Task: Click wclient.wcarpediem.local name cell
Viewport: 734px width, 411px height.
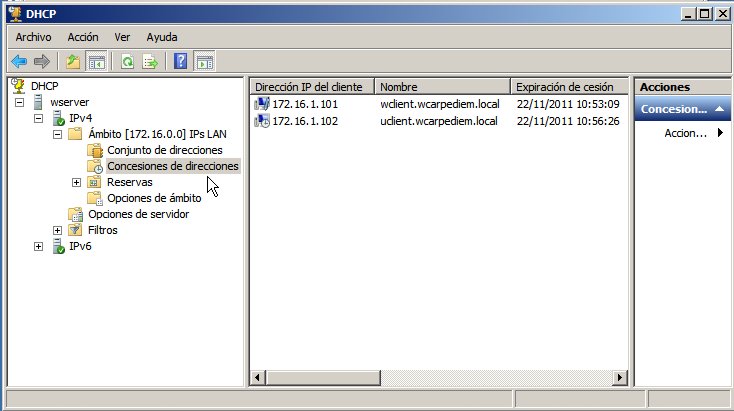Action: (440, 104)
